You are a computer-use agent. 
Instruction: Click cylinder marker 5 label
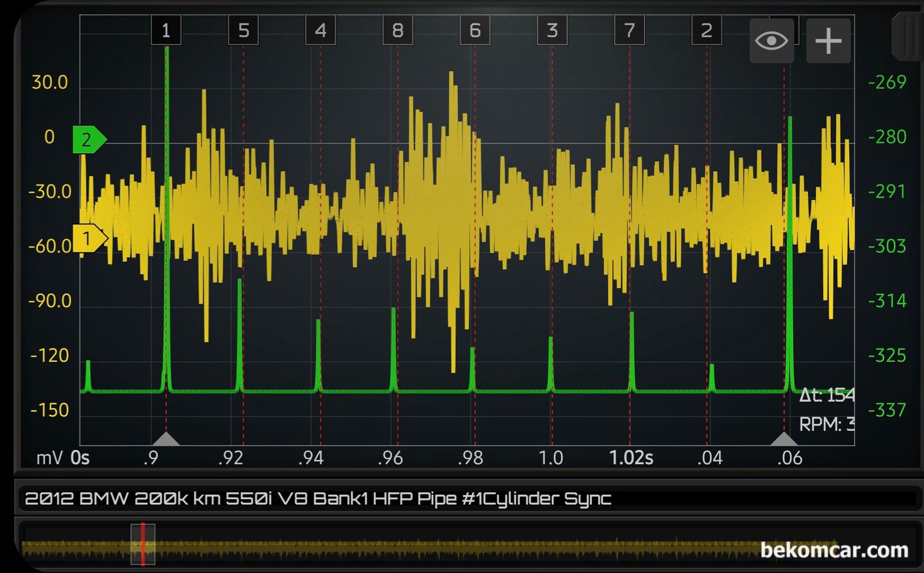243,31
